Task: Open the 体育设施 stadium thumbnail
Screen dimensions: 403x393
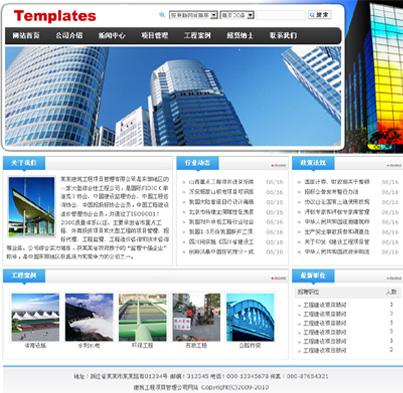Action: tap(35, 317)
